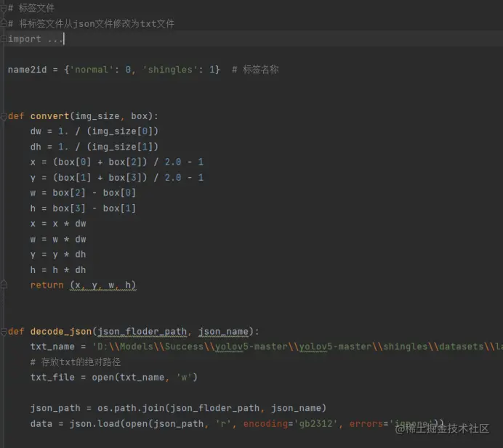Viewport: 503px width, 448px height.
Task: Click the 'errors' keyword argument
Action: tap(366, 423)
